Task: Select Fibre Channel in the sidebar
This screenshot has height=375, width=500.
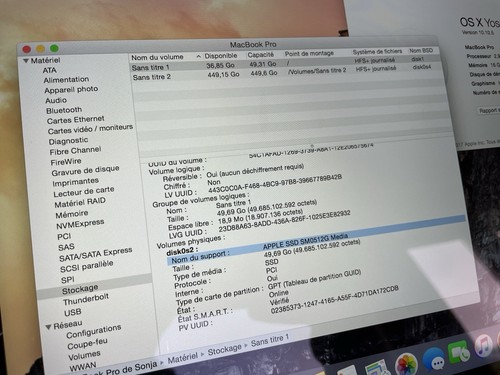Action: click(x=75, y=151)
